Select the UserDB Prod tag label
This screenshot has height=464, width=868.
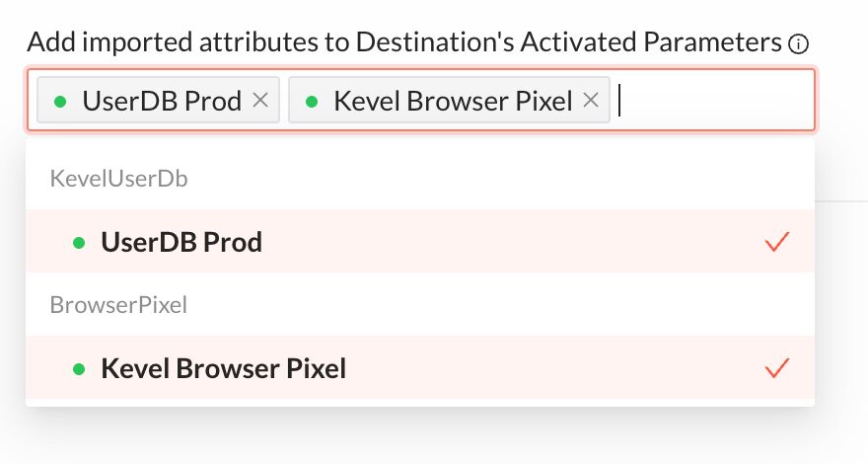click(162, 101)
